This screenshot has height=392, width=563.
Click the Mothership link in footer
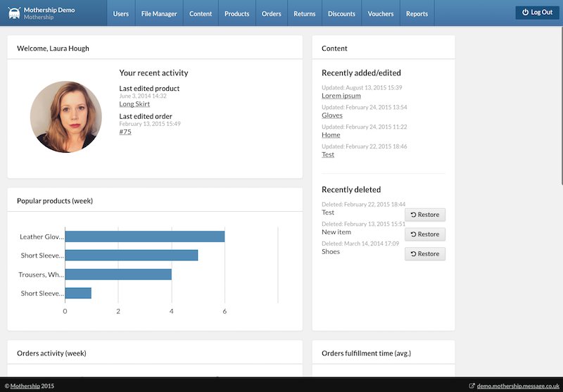pyautogui.click(x=25, y=386)
